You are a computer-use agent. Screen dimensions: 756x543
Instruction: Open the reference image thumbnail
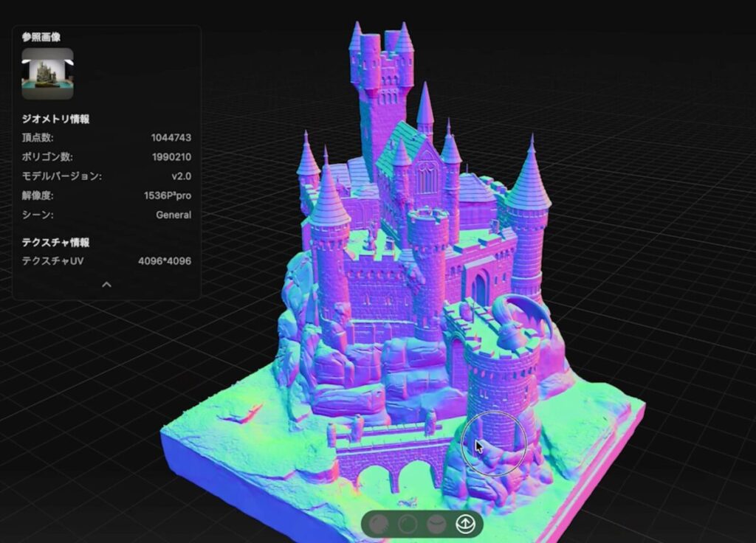47,74
